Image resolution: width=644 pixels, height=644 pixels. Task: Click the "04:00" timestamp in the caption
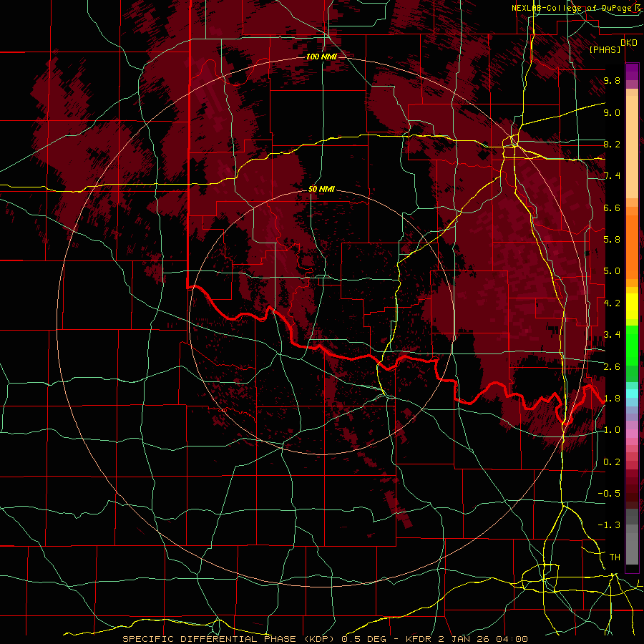[x=512, y=639]
